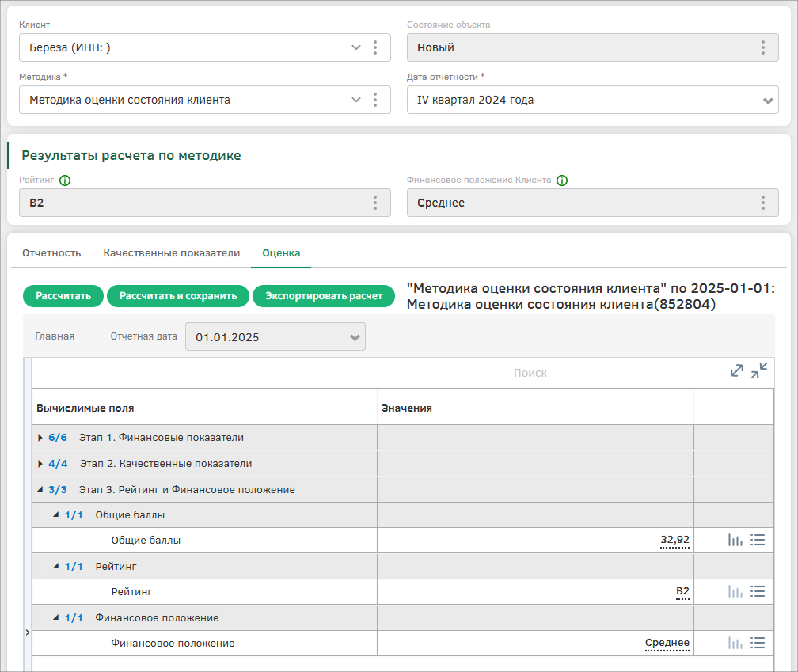Click the value 32,92
The width and height of the screenshot is (798, 672).
pyautogui.click(x=675, y=540)
